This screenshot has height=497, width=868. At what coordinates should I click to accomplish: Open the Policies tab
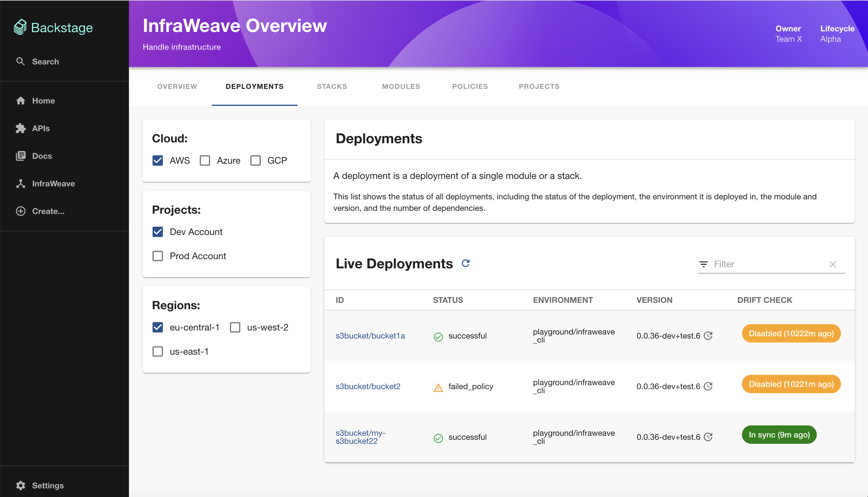coord(470,86)
